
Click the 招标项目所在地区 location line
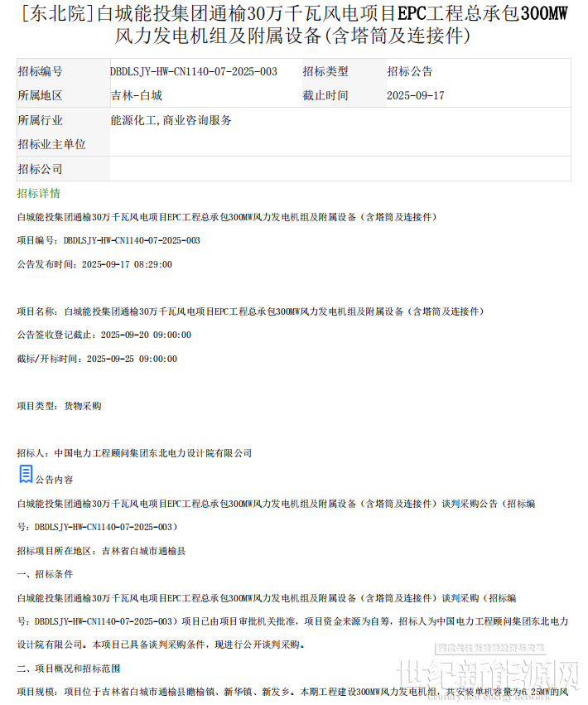(x=101, y=550)
